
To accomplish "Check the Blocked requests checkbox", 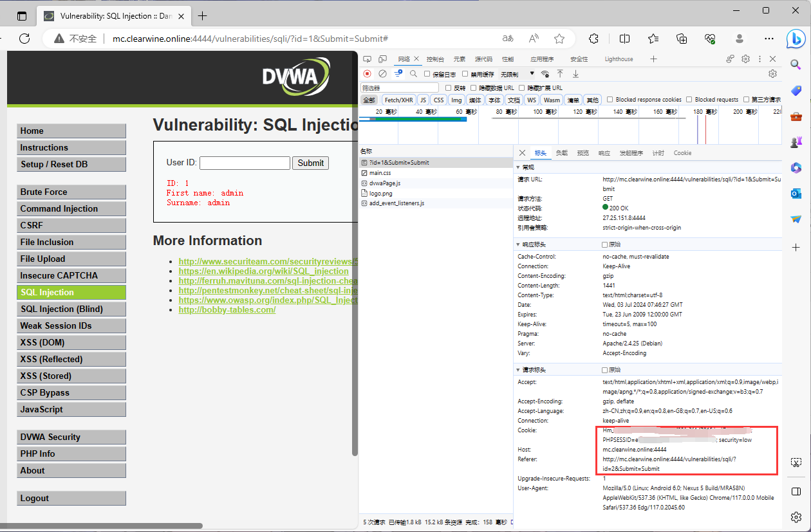I will (689, 100).
